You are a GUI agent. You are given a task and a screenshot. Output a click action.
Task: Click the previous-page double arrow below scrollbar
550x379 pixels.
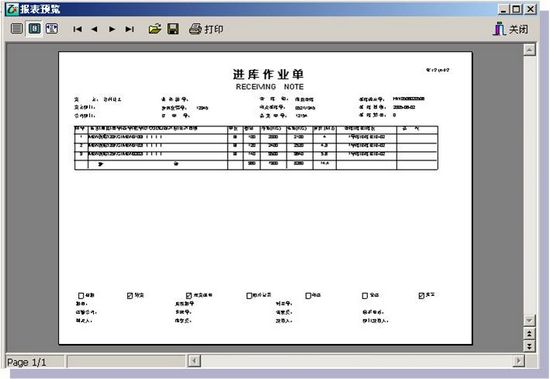click(529, 333)
